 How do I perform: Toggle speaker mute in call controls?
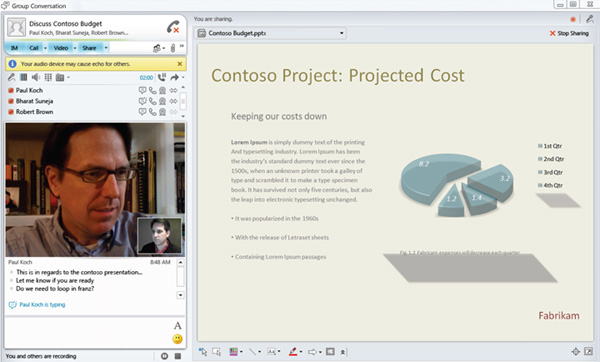coord(36,78)
